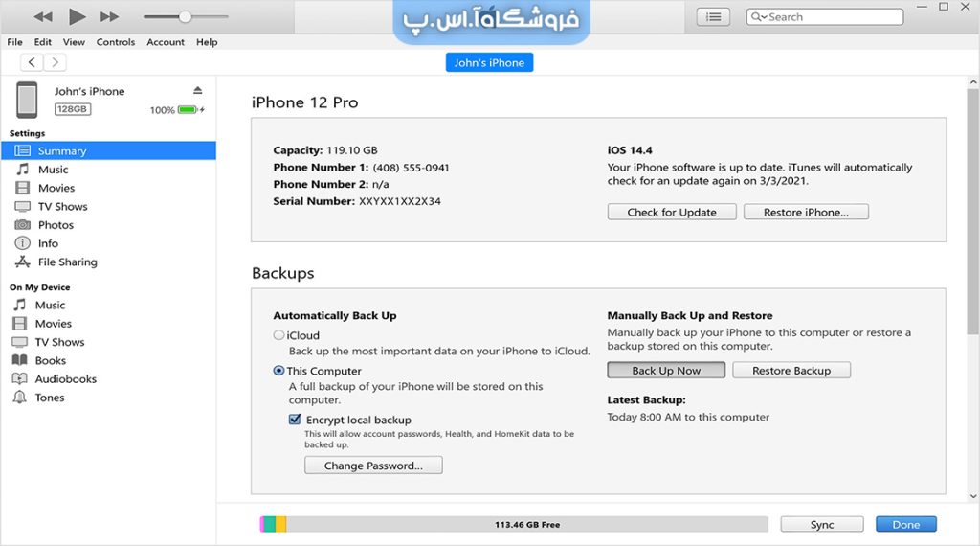Click Check for Update button
The width and height of the screenshot is (980, 546).
(672, 212)
